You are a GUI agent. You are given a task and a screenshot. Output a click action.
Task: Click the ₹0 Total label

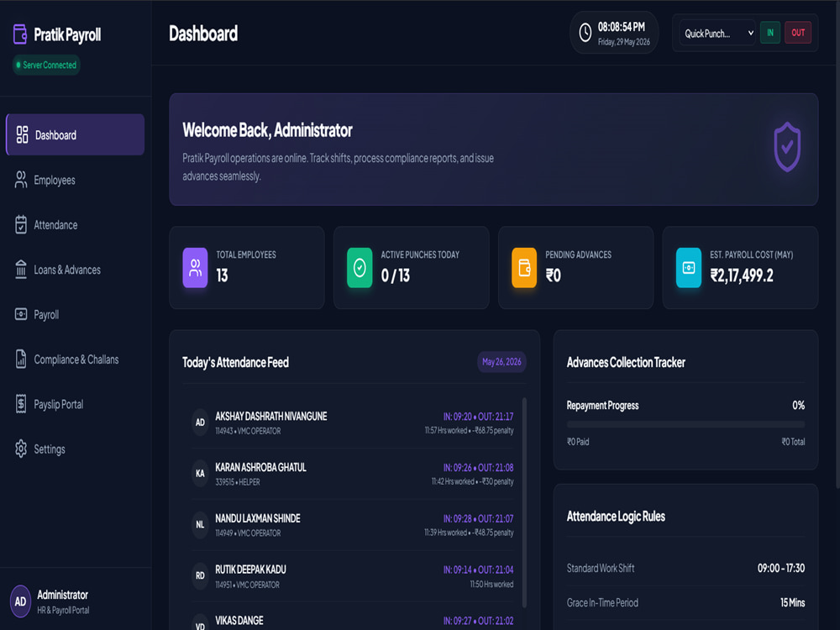(793, 442)
